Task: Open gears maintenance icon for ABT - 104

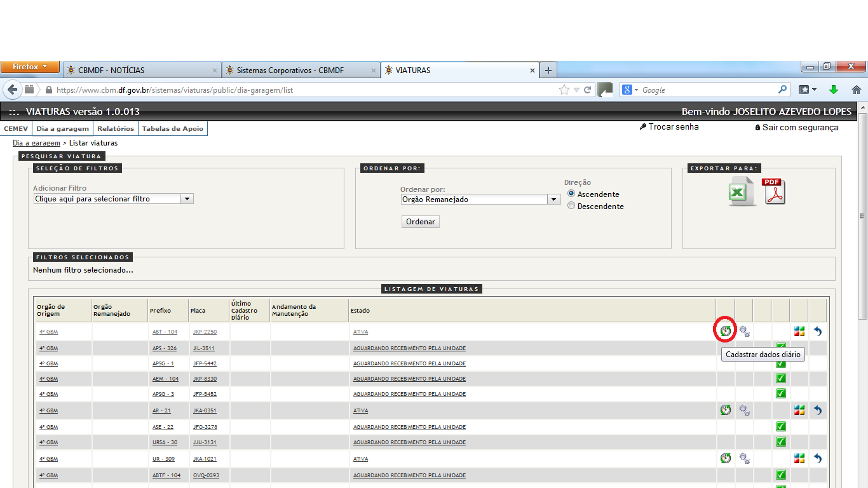Action: (x=744, y=331)
